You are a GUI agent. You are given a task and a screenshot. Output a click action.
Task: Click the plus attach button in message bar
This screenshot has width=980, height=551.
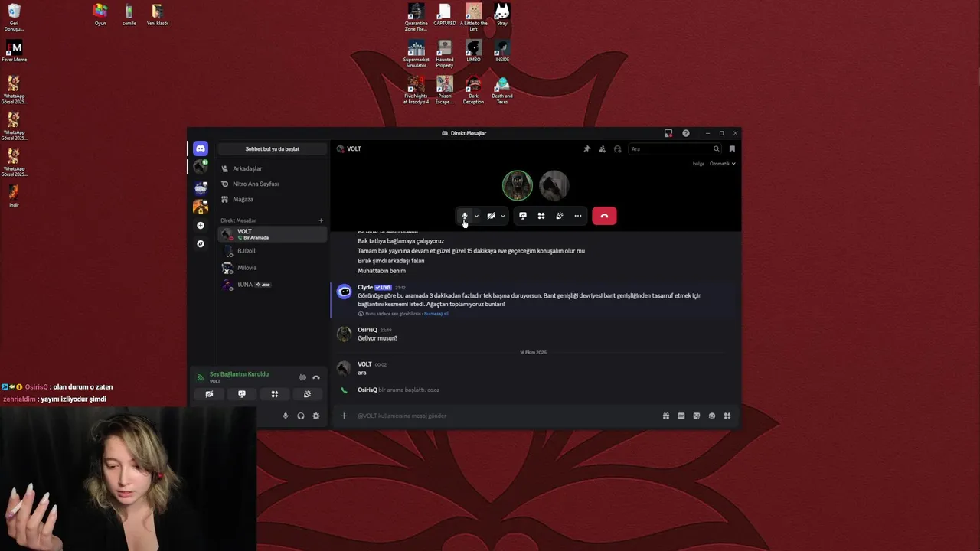pos(344,416)
